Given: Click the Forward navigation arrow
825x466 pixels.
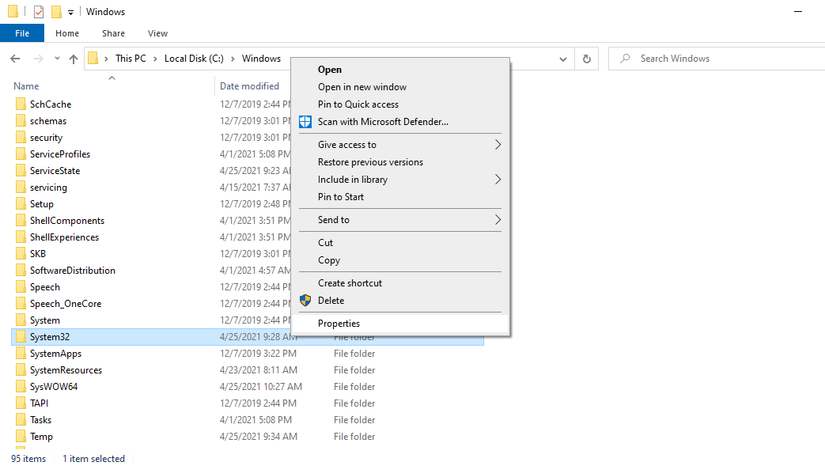Looking at the screenshot, I should click(38, 59).
